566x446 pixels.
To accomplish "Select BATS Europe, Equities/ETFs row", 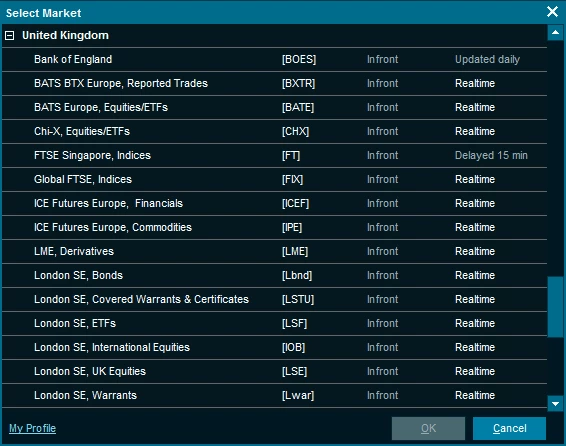I will [x=274, y=108].
